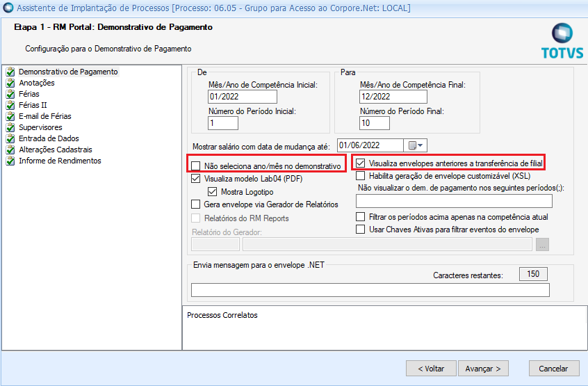Click the checkmark icon beside Anotações
The image size is (588, 386).
pyautogui.click(x=10, y=83)
